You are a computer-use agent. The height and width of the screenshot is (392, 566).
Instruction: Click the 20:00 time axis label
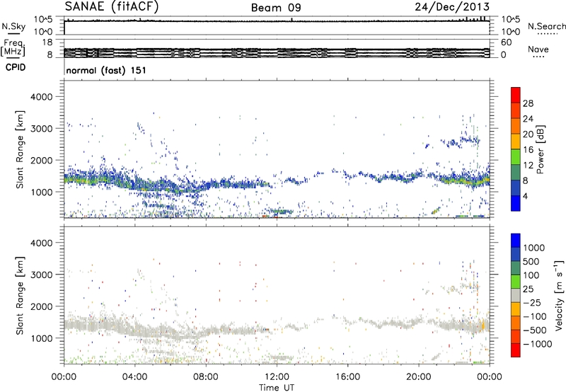point(419,377)
